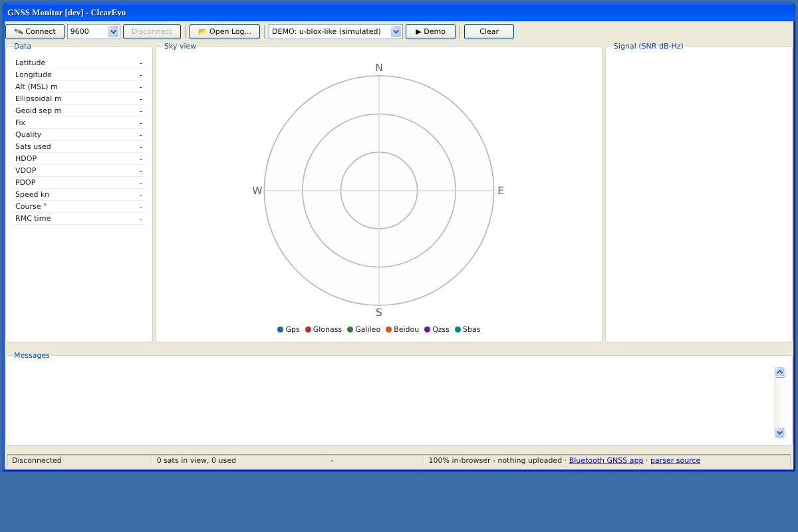Click the Sbas teal legend dot

tap(458, 330)
